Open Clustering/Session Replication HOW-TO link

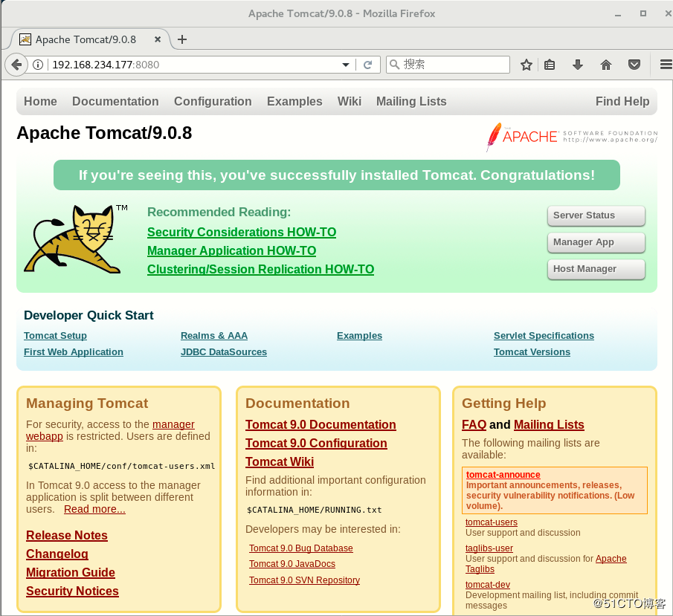260,270
